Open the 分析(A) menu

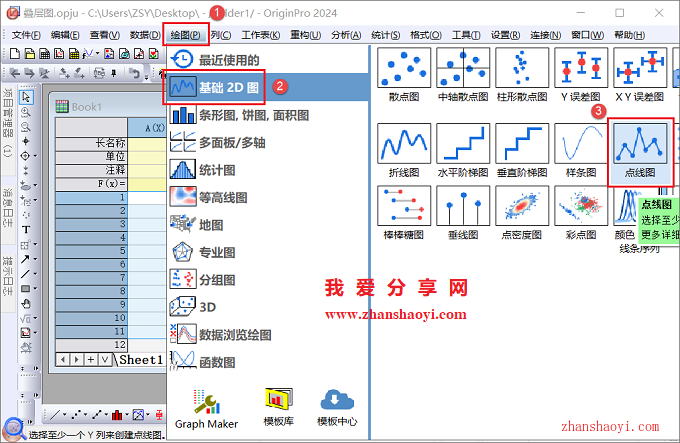pos(346,35)
